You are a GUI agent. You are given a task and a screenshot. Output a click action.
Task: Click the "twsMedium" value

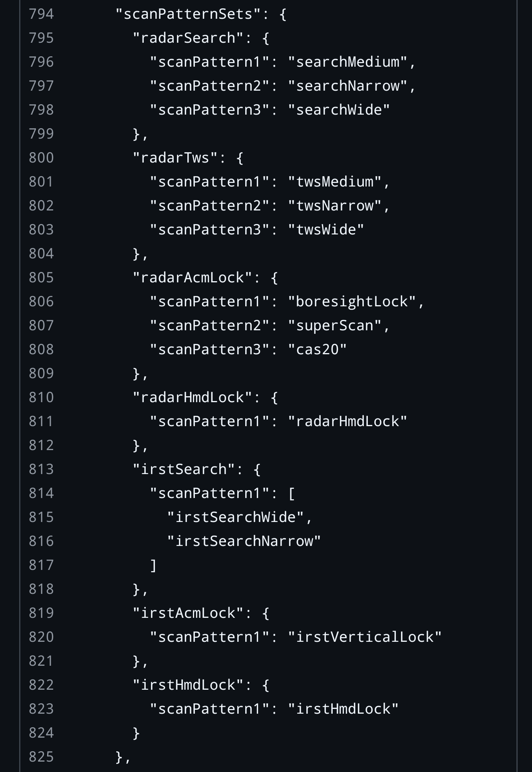pyautogui.click(x=335, y=182)
